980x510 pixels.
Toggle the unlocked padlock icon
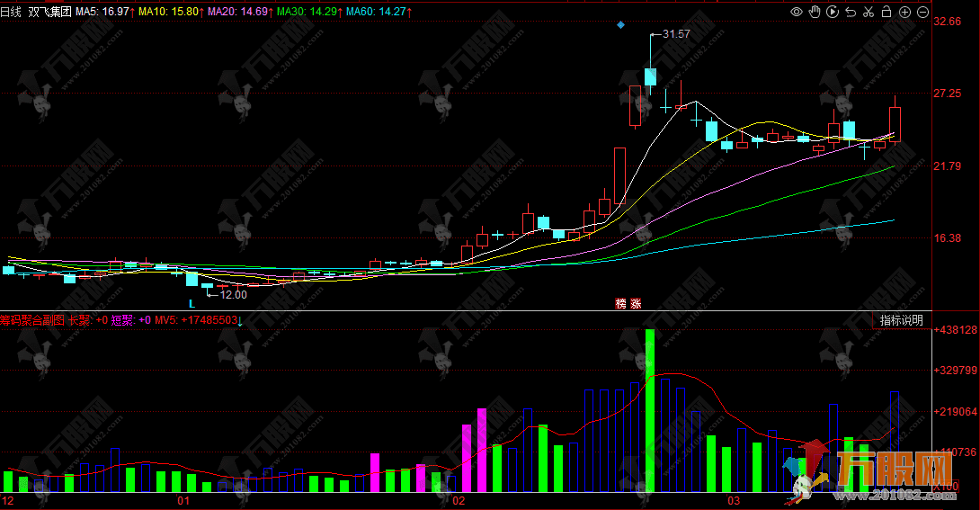[886, 12]
